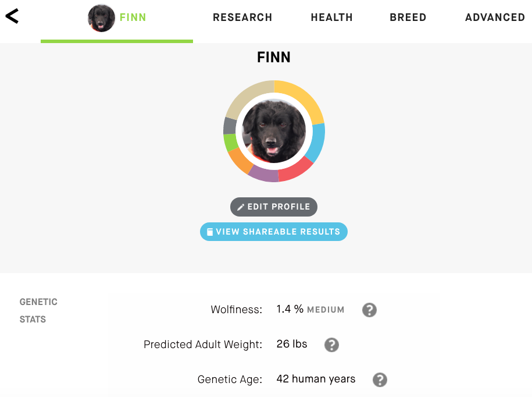The height and width of the screenshot is (397, 532).
Task: Open the Predicted Adult Weight help icon
Action: click(x=331, y=345)
